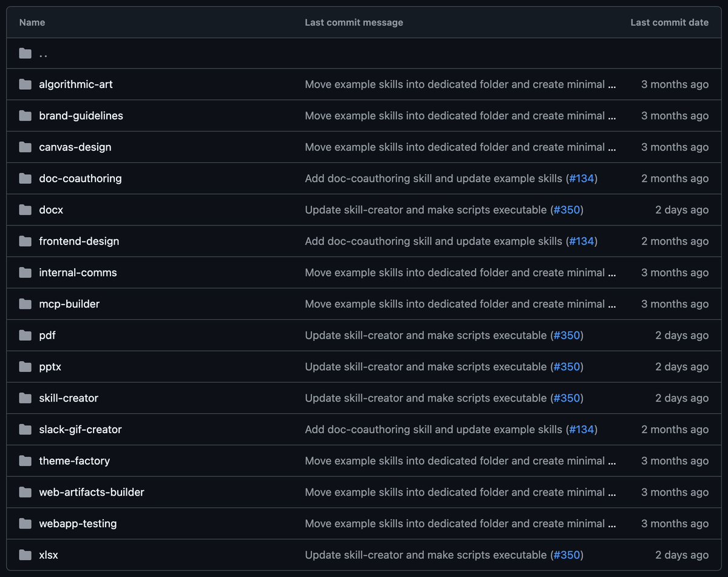Open the commit message for mcp-builder

tap(455, 304)
